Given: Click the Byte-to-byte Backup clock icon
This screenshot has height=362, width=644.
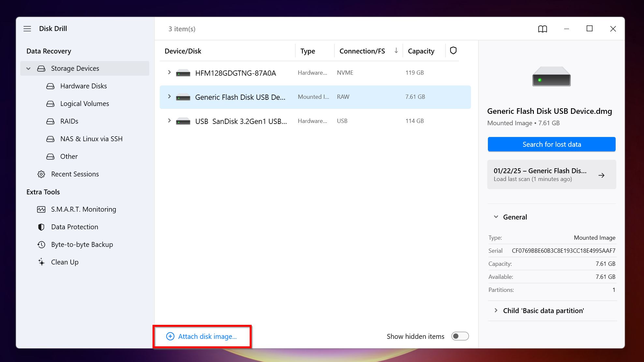Looking at the screenshot, I should (41, 245).
